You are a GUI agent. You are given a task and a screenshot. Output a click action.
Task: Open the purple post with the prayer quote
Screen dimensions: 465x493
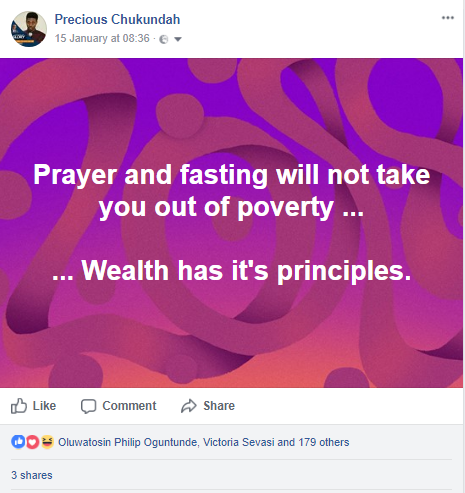[x=231, y=223]
